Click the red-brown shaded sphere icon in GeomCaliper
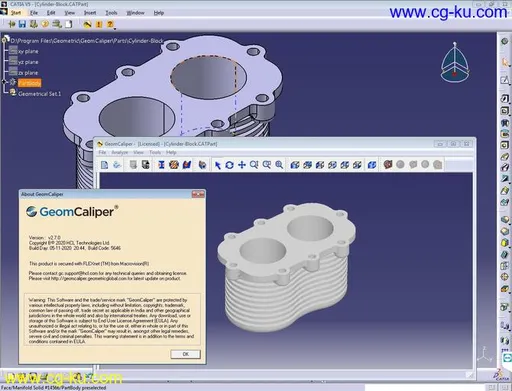 point(387,164)
